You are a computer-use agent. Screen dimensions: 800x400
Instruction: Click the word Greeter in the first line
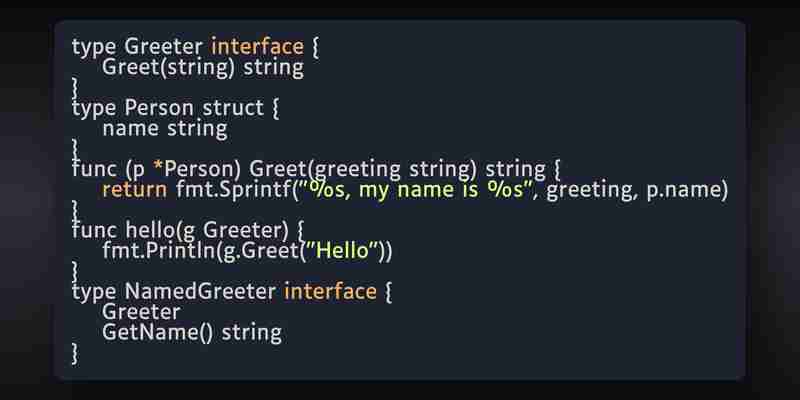pos(163,47)
